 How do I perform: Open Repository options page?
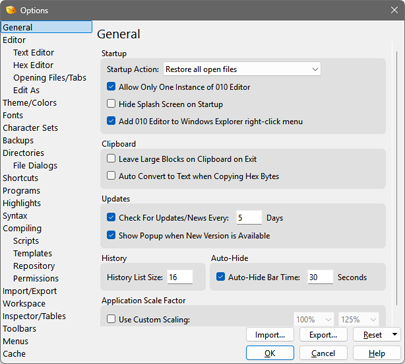tap(34, 266)
